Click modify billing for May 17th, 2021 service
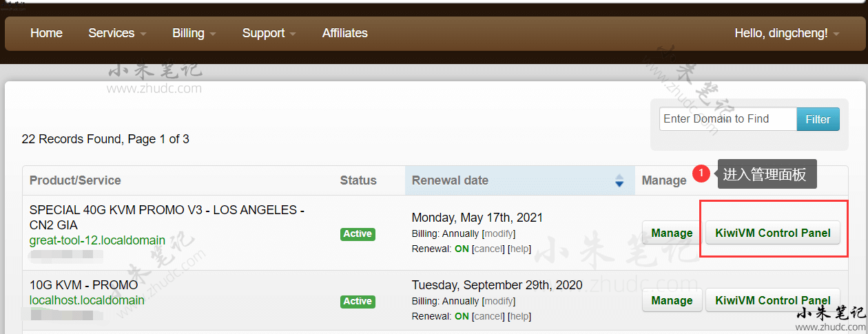 click(x=499, y=233)
